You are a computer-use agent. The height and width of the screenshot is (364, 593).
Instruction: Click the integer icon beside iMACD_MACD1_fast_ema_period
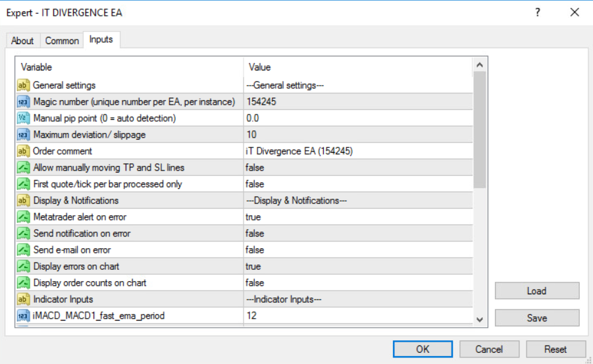[22, 315]
